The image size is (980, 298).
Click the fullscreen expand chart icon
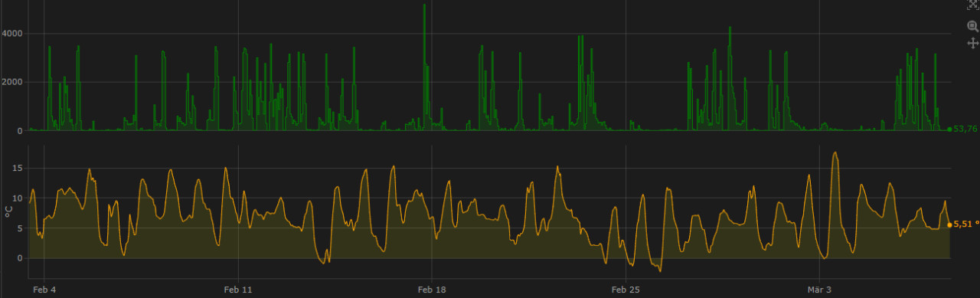pos(973,4)
